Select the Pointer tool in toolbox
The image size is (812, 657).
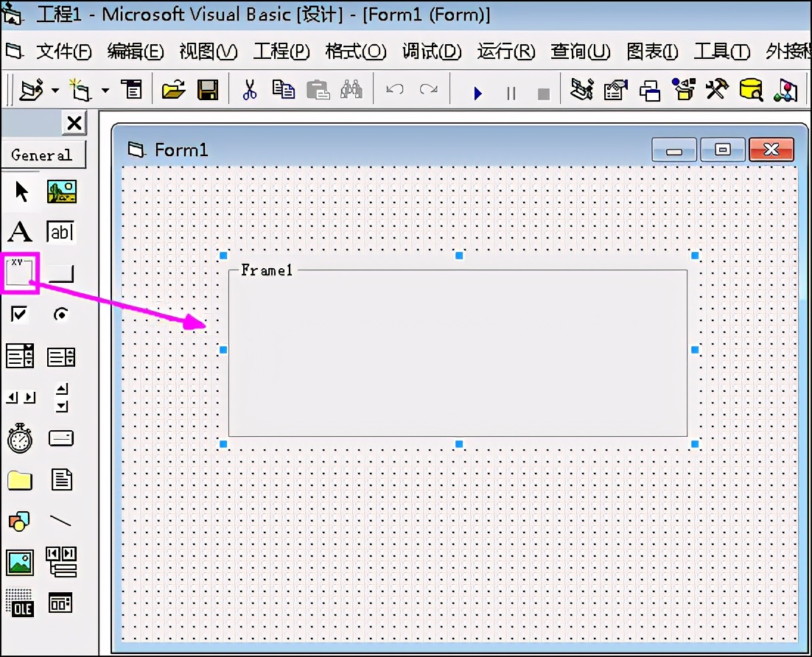pos(21,192)
